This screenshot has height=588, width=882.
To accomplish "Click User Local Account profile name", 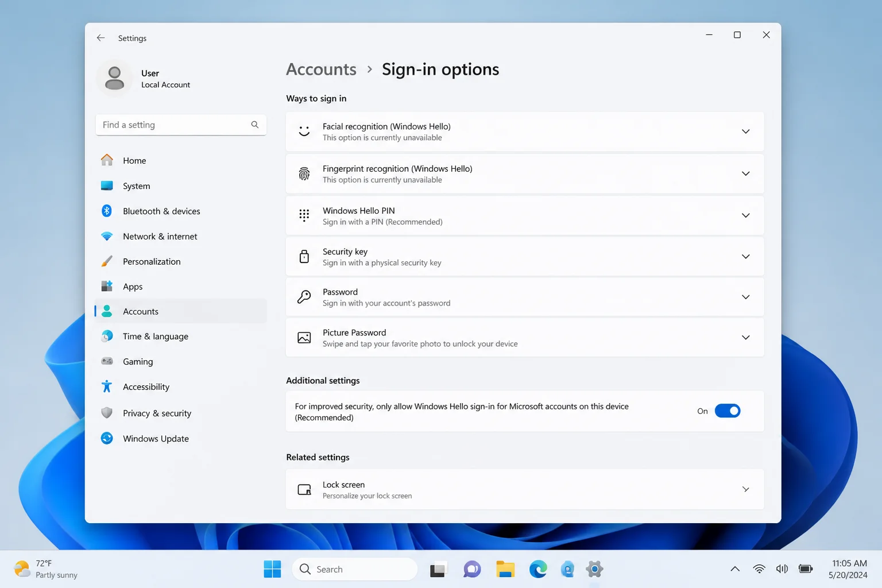I will (x=165, y=79).
